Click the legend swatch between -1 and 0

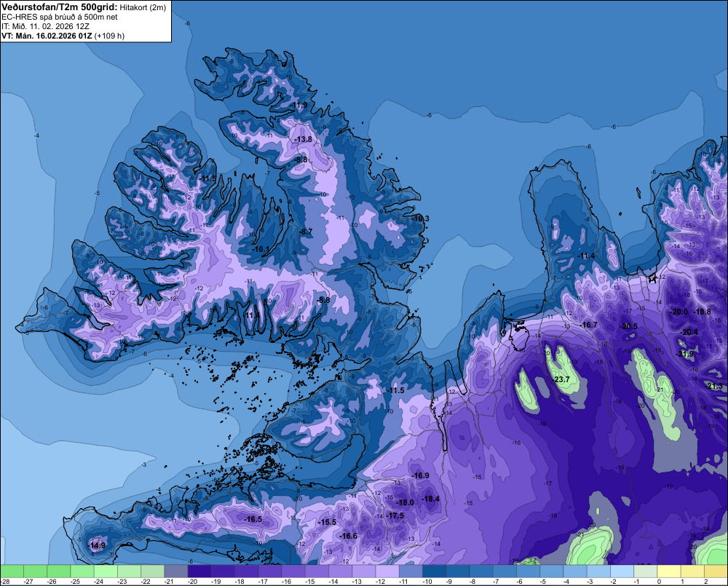click(x=645, y=571)
